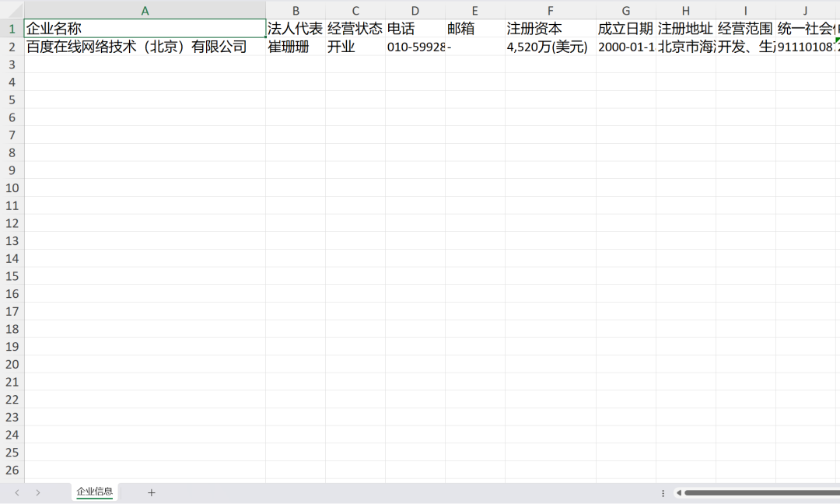The height and width of the screenshot is (504, 840).
Task: Click date cell starting 2000-01-1
Action: (625, 47)
